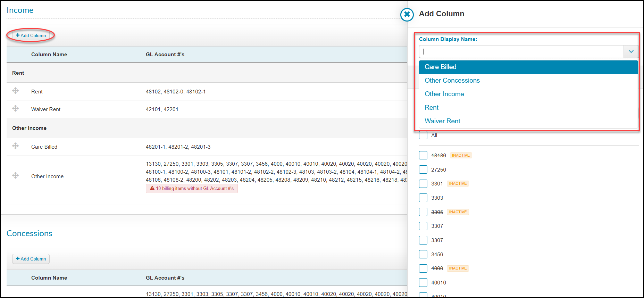Viewport: 644px width, 298px height.
Task: Select the 3456 account checkbox
Action: 423,254
